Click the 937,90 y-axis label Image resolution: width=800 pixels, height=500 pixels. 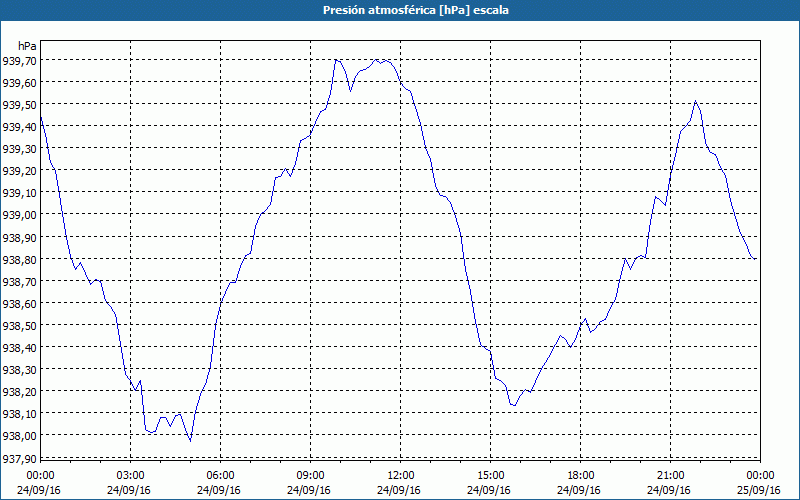pos(19,458)
